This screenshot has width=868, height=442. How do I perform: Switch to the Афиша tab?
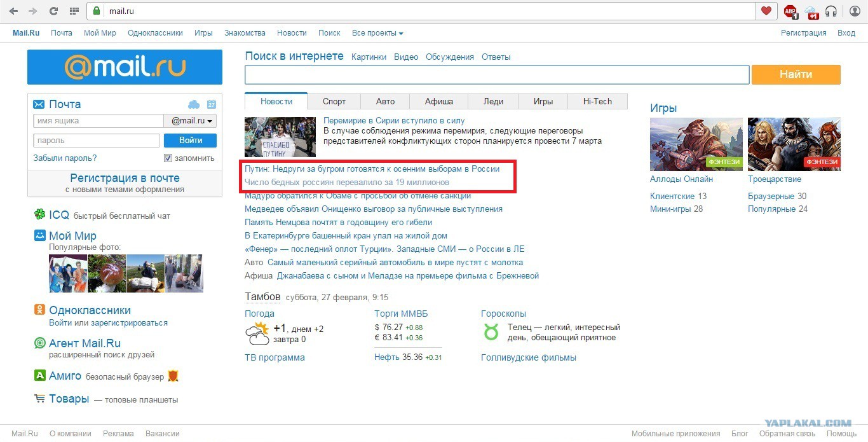tap(439, 101)
